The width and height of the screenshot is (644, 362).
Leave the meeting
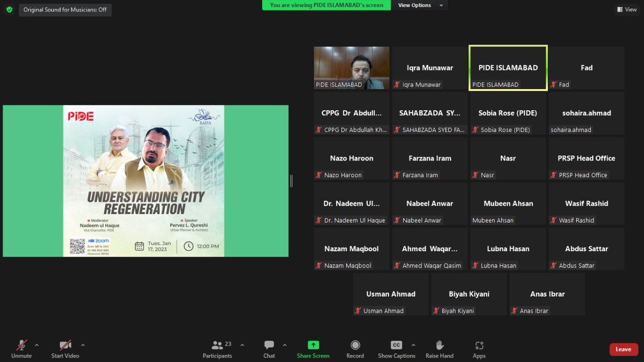(624, 349)
